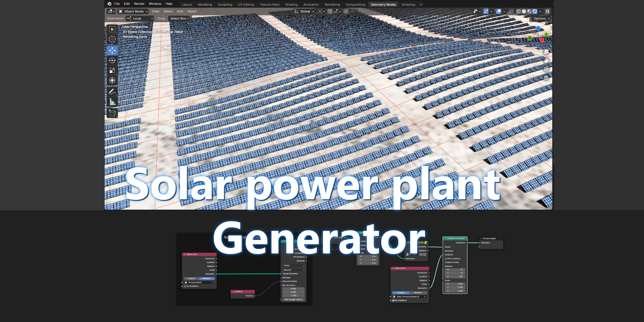Open Global transform orientation dropdown
644x322 pixels.
[304, 11]
